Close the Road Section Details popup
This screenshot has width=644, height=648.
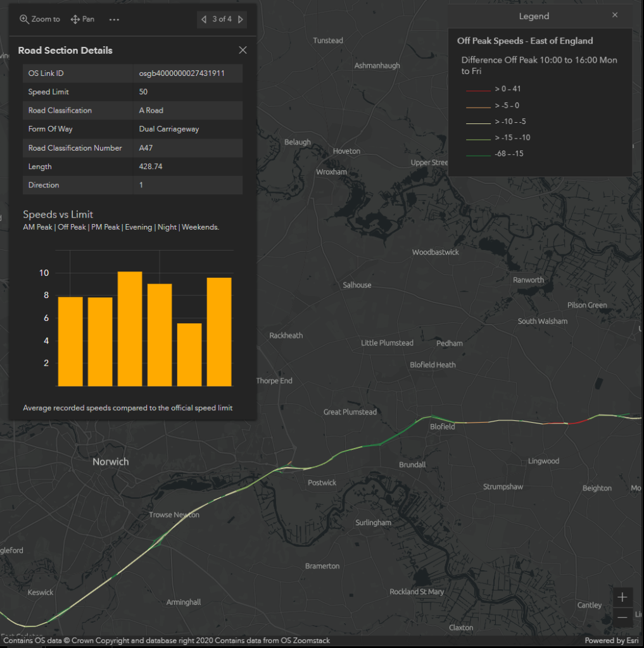click(x=243, y=50)
